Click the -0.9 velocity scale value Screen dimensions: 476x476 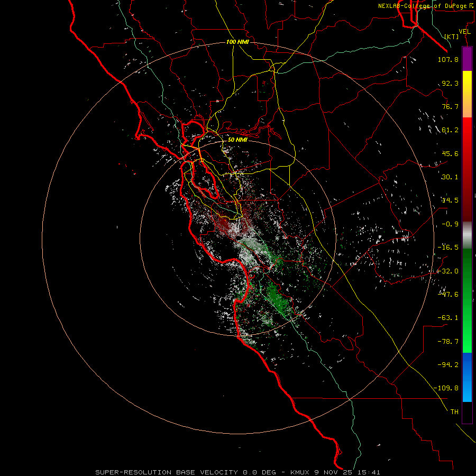pos(450,224)
